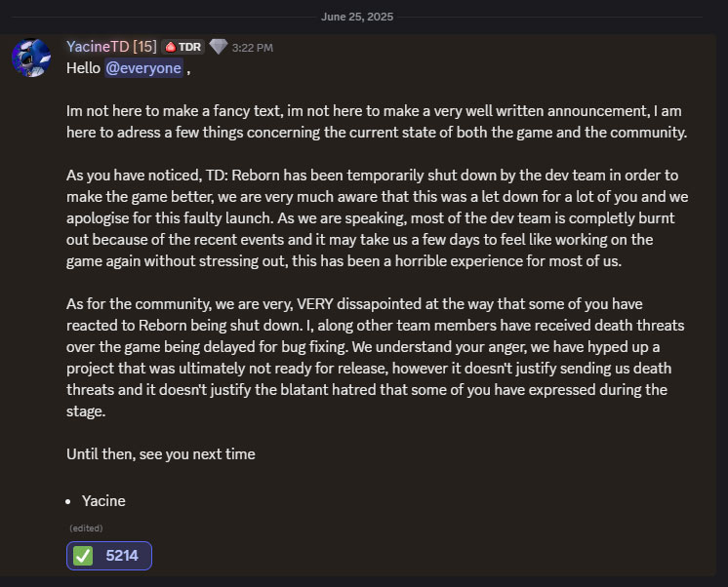Click the "Yacine" signature text
This screenshot has height=587, width=728.
coord(103,501)
